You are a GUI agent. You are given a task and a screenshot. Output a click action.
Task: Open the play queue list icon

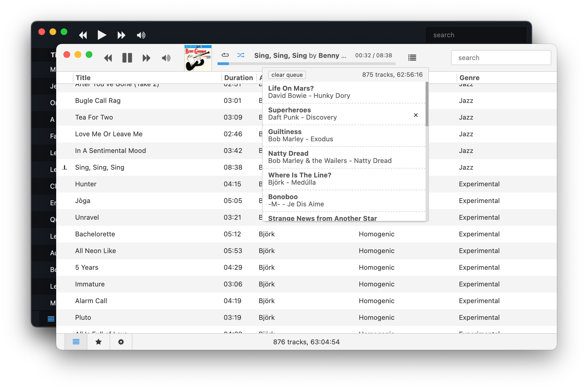(x=412, y=58)
